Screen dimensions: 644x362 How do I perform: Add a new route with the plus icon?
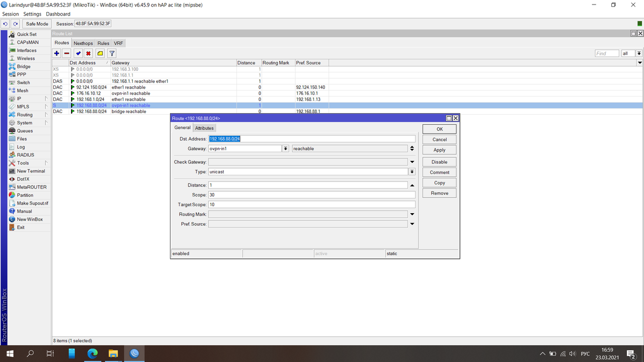click(x=57, y=53)
